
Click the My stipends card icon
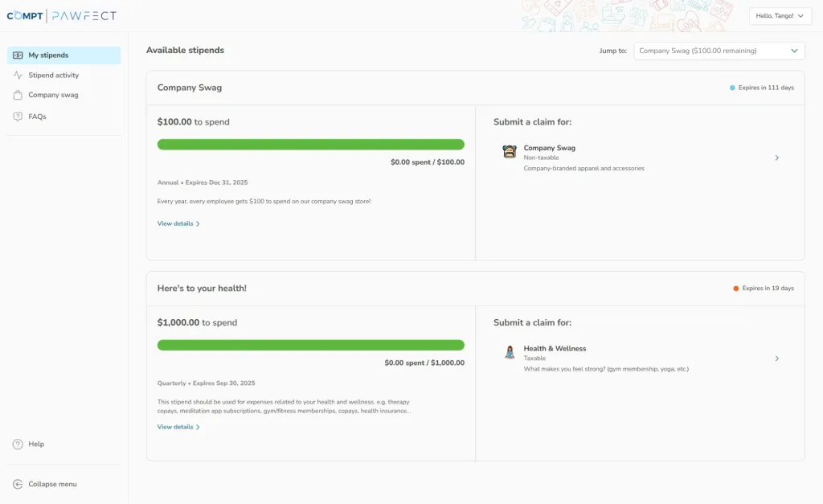18,55
